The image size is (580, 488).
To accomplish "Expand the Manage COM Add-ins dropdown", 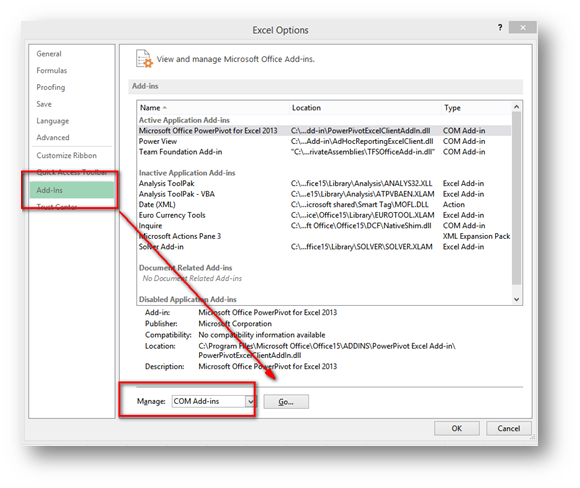I will tap(250, 401).
